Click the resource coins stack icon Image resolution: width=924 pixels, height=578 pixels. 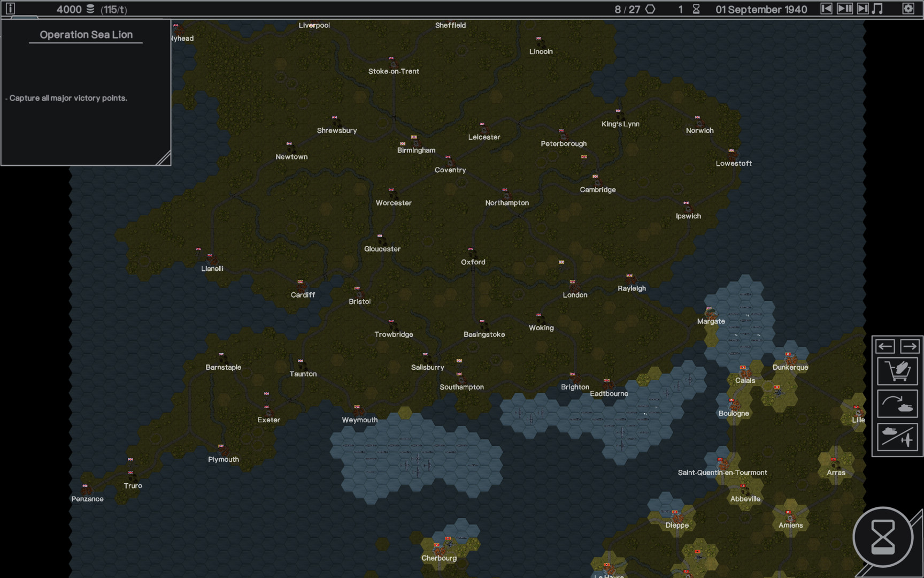pyautogui.click(x=90, y=9)
